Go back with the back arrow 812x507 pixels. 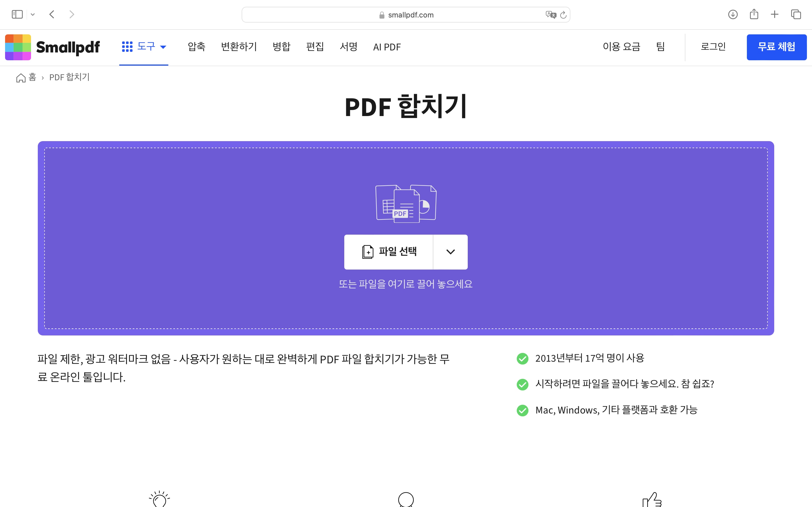[x=52, y=14]
